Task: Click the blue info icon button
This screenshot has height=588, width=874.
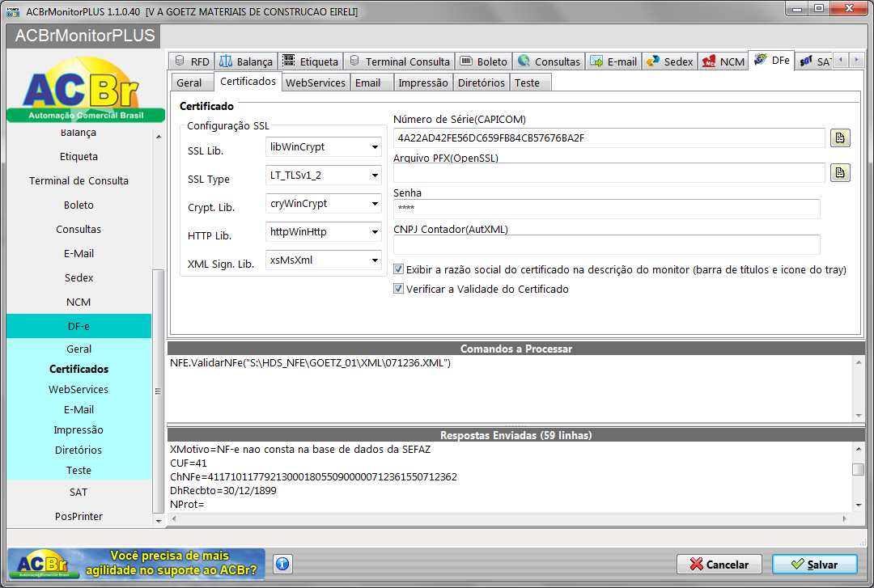Action: click(x=282, y=564)
